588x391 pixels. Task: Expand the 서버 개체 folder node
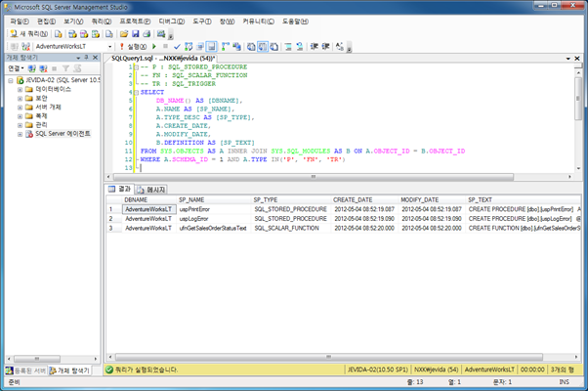coord(20,108)
